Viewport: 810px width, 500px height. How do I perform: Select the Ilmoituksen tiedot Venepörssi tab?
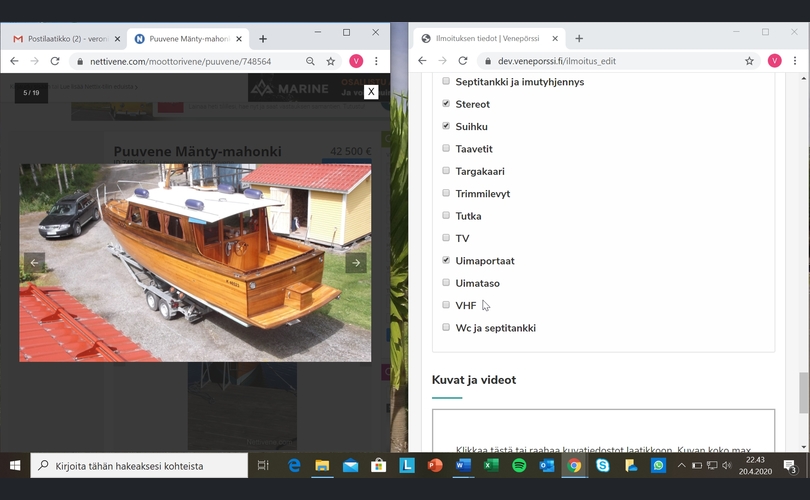pyautogui.click(x=489, y=38)
